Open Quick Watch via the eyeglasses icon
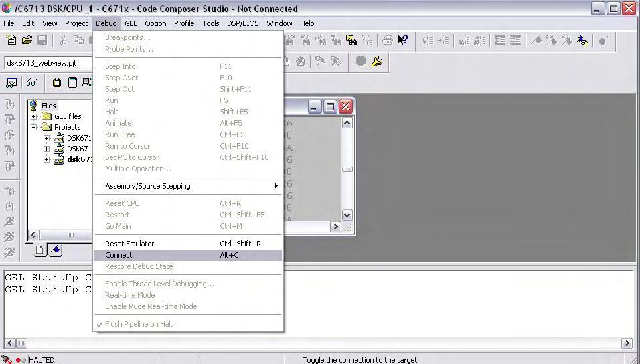The height and width of the screenshot is (364, 640). coord(32,82)
